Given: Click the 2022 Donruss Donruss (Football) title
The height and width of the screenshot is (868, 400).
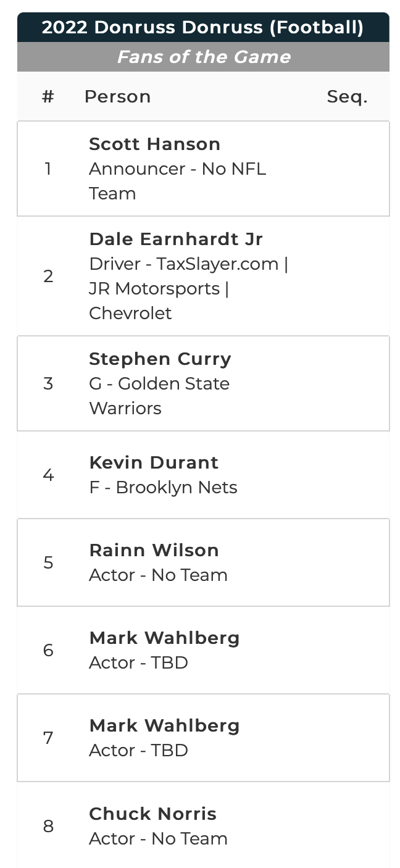Looking at the screenshot, I should point(202,28).
